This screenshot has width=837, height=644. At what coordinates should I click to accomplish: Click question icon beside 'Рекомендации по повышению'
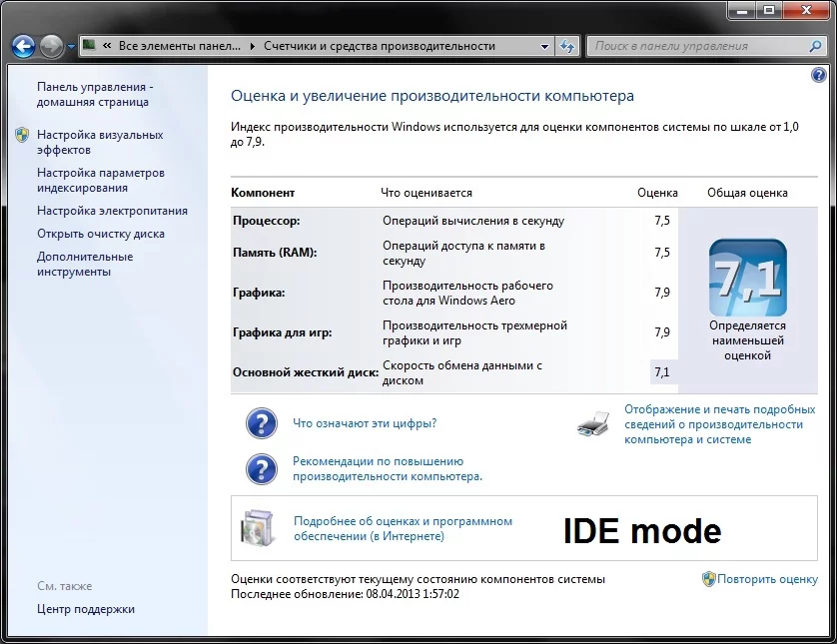(261, 469)
